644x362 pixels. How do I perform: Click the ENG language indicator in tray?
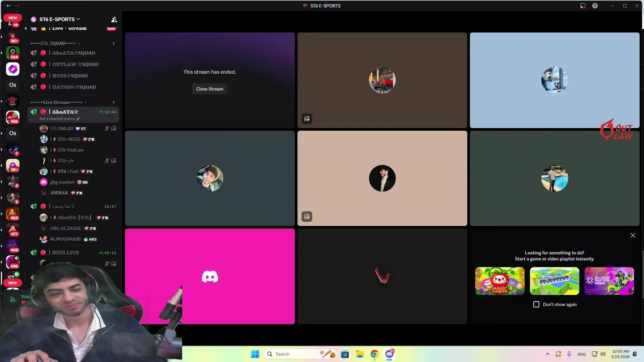point(582,354)
